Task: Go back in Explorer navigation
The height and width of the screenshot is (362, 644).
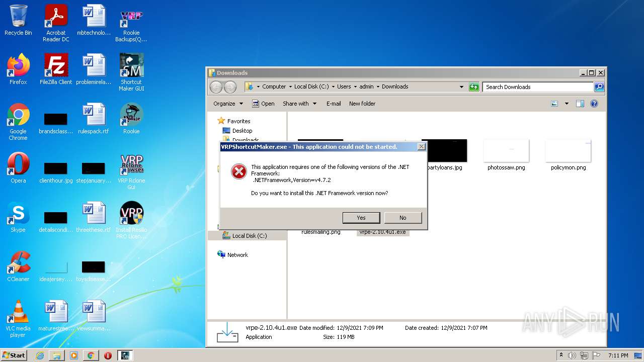Action: pos(216,87)
